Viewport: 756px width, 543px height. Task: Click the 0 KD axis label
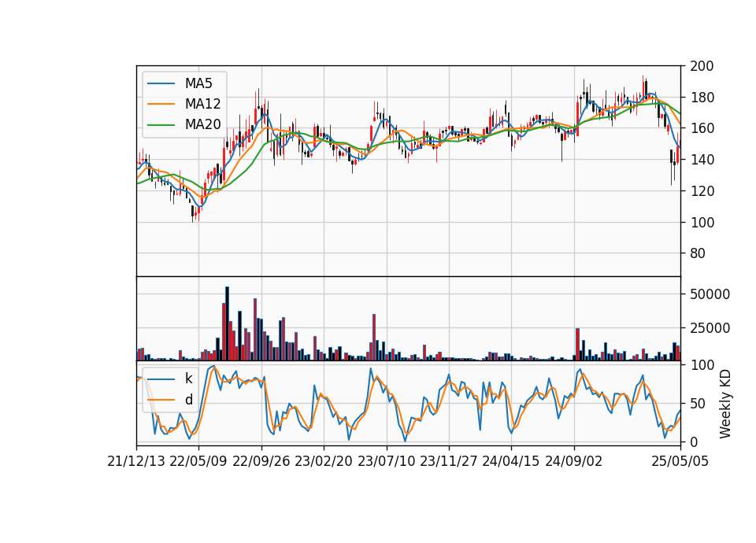693,441
